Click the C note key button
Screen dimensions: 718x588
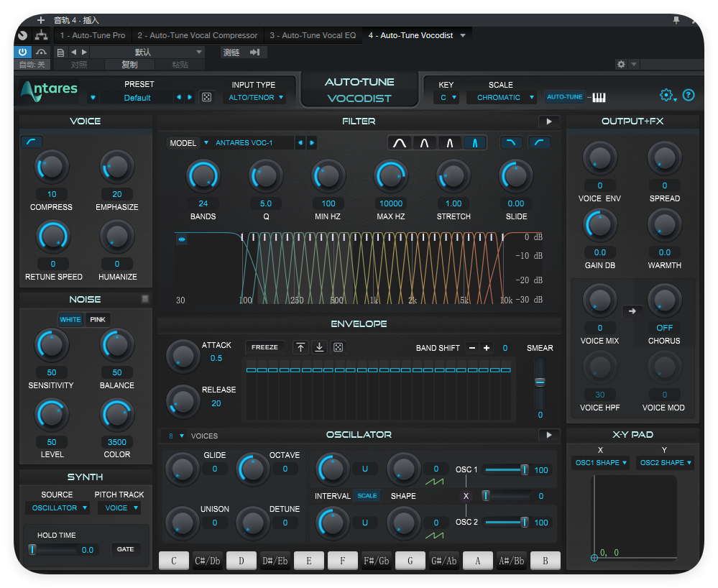coord(173,561)
